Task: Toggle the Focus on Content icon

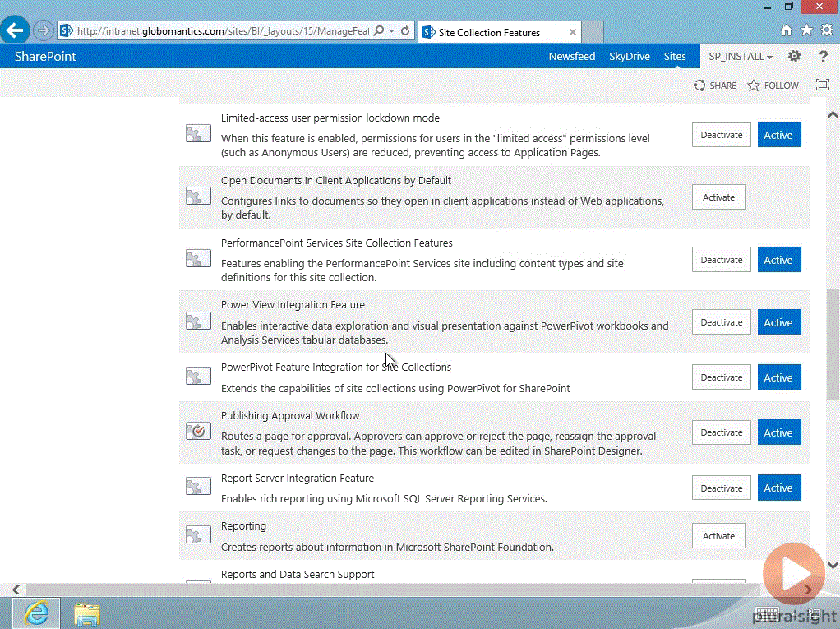Action: 822,85
